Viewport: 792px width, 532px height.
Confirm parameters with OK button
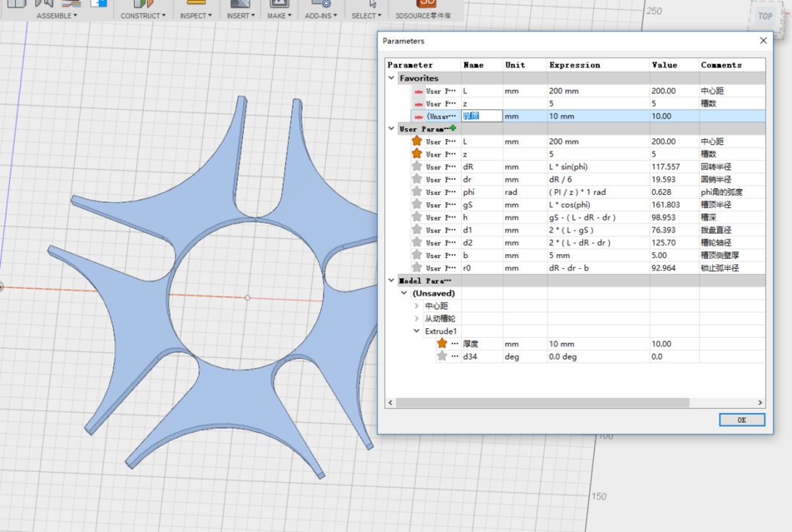[741, 420]
